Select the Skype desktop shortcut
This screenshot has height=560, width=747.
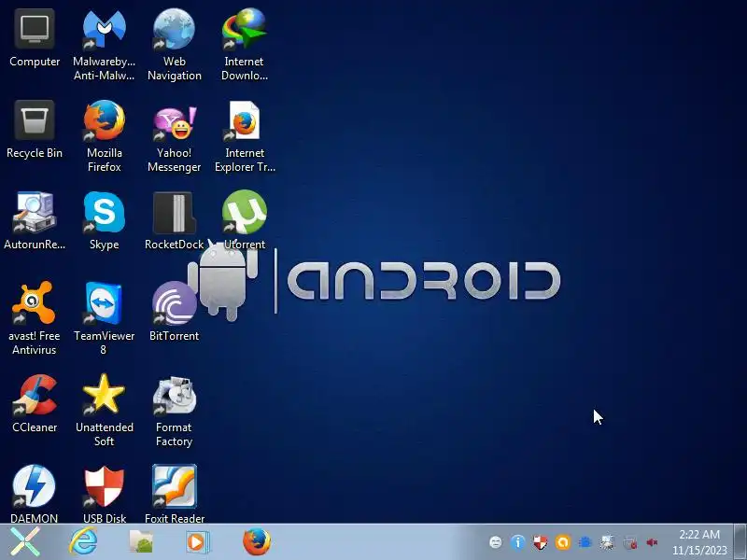coord(105,221)
